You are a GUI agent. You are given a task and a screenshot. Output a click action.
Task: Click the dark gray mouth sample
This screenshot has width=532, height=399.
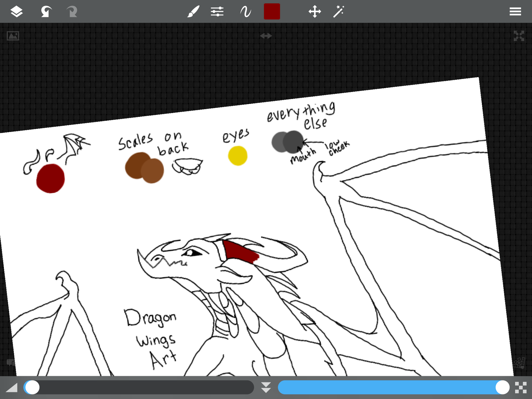click(294, 142)
